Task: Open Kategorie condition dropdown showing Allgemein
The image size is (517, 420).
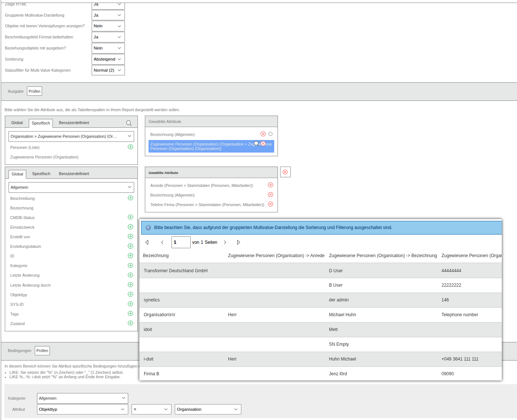Action: 82,398
